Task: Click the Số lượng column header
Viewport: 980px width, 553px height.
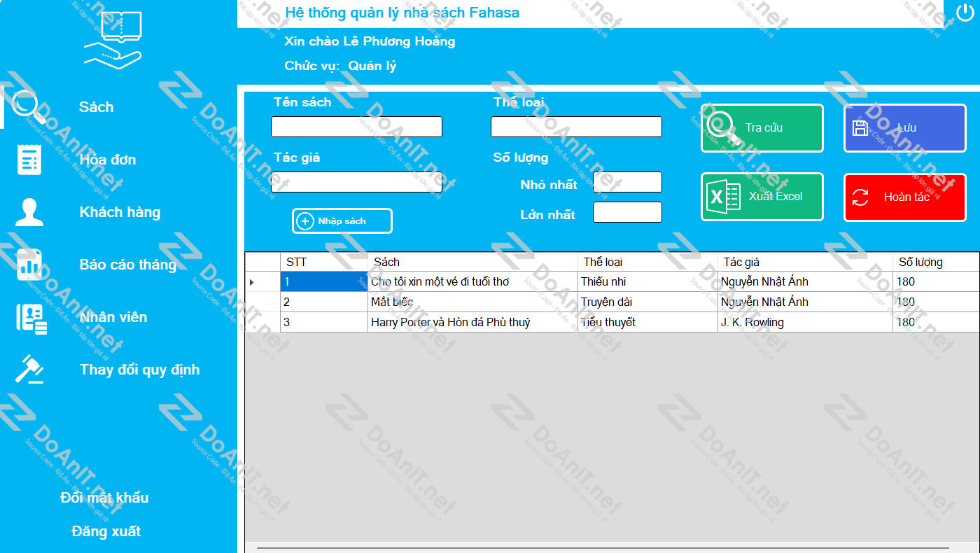Action: [936, 262]
